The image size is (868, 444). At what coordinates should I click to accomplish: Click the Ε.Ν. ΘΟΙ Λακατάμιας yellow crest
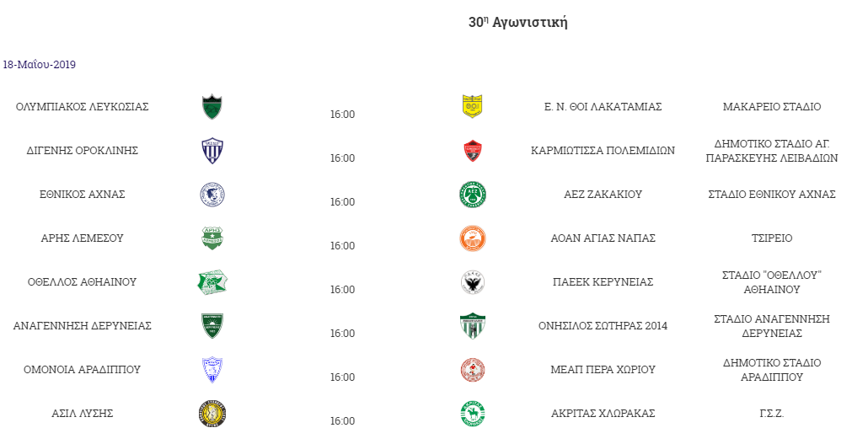pyautogui.click(x=472, y=107)
